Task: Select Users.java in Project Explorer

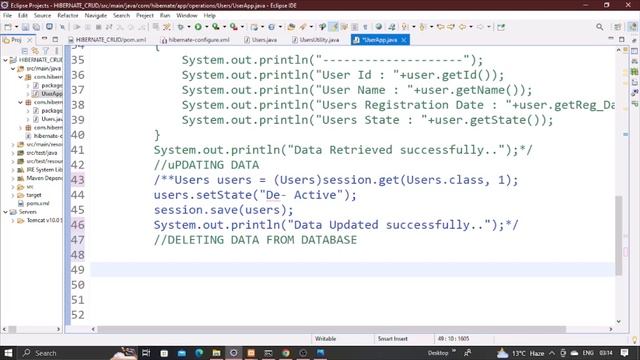Action: (x=51, y=119)
